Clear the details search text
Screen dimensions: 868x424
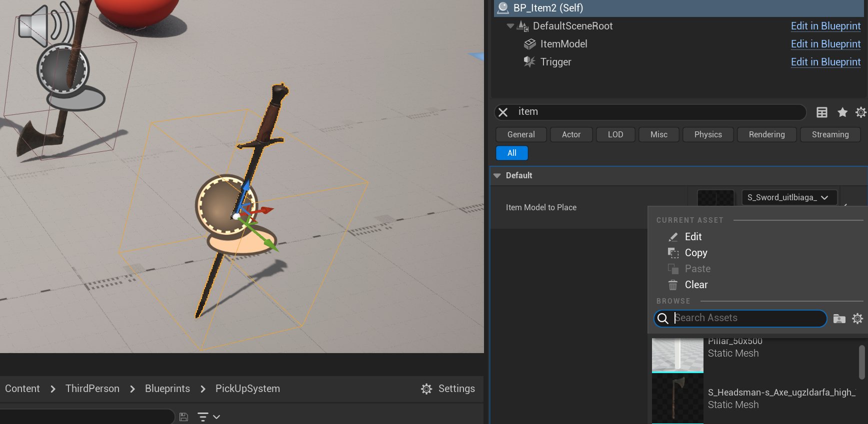pos(503,112)
